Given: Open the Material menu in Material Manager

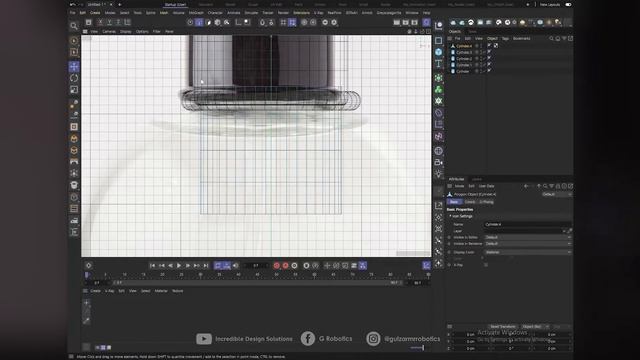Looking at the screenshot, I should pos(161,291).
